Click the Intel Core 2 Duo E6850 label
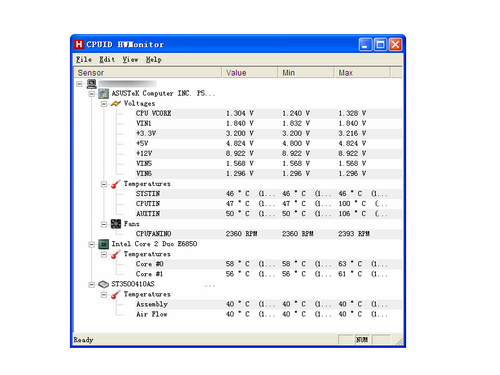The image size is (500, 375). pos(154,244)
